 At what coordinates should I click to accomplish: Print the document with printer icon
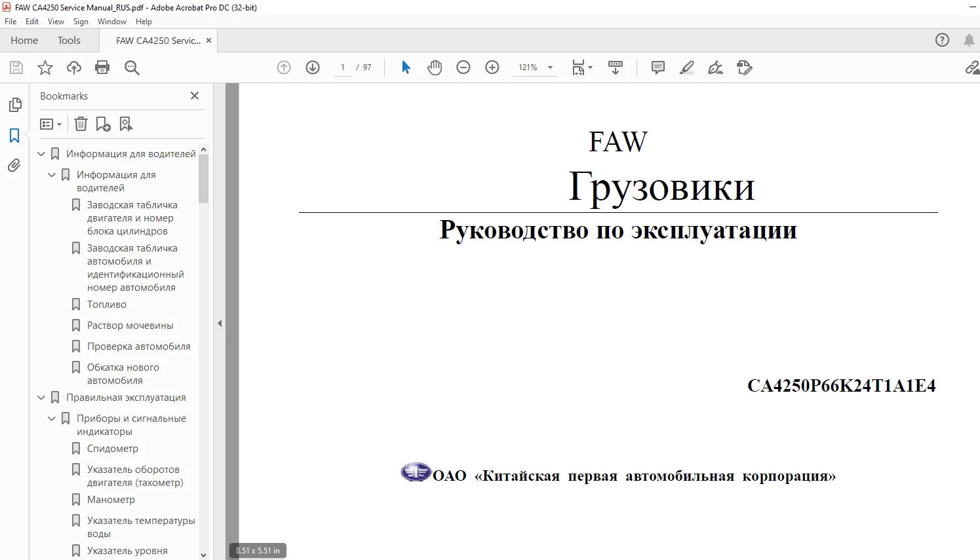[102, 67]
